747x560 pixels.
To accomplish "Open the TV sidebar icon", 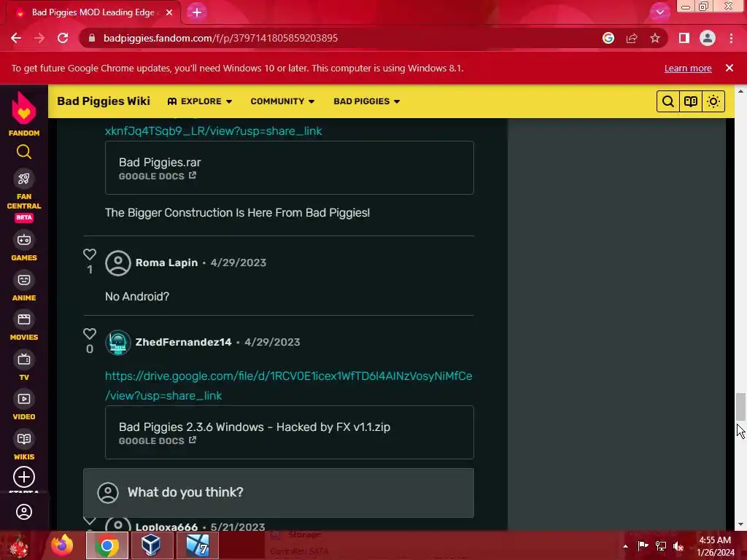I will coord(24,359).
